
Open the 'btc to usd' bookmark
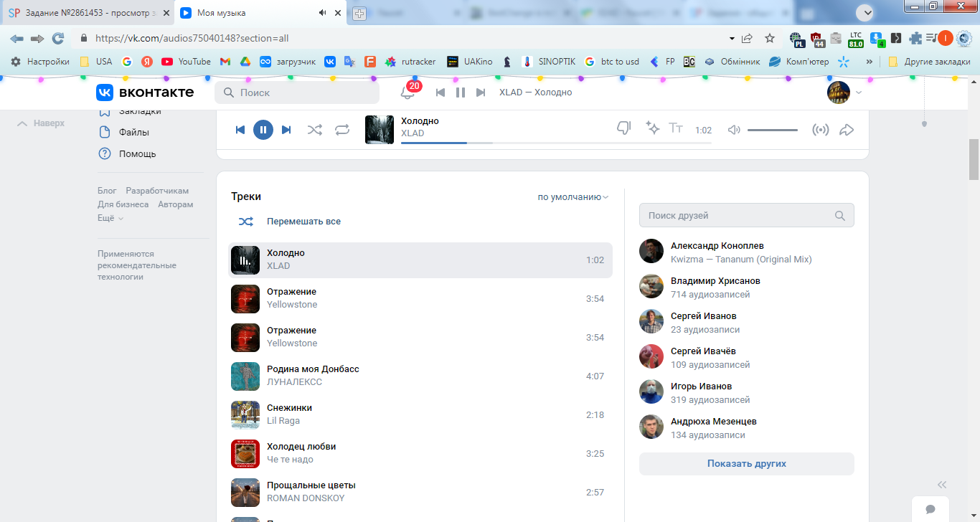612,62
